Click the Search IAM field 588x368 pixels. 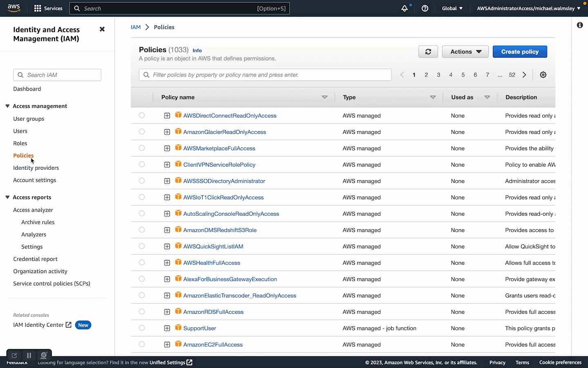point(57,75)
